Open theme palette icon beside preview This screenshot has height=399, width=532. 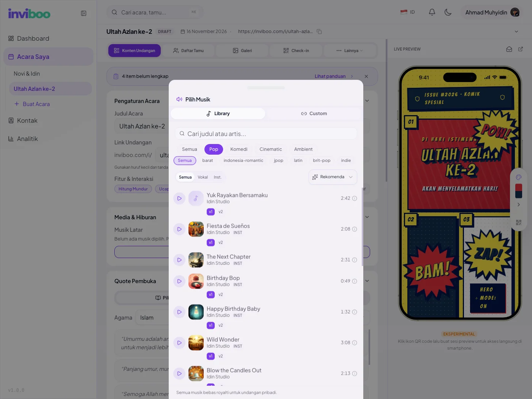coord(519,177)
